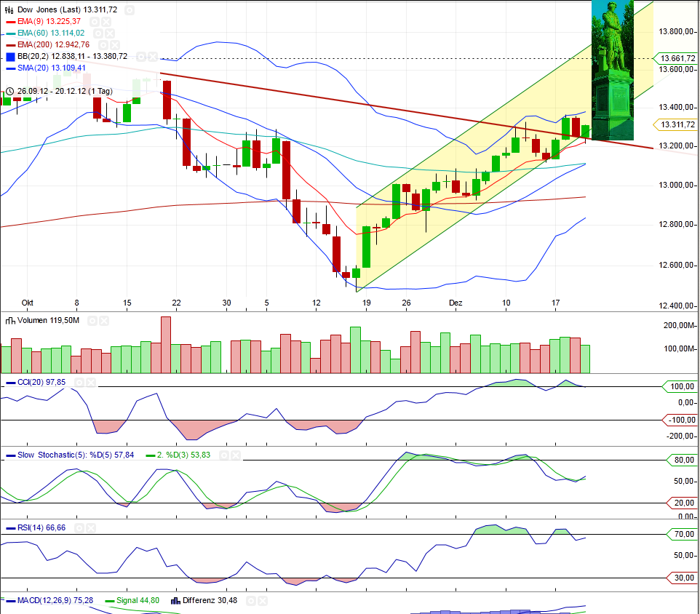Click the dark red EMA(200) legend line

click(11, 45)
